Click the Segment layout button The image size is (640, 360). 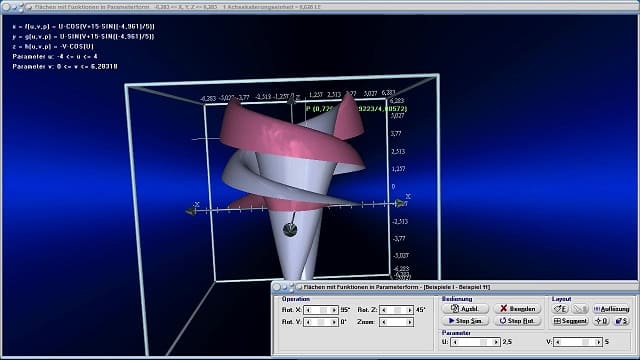tap(570, 321)
